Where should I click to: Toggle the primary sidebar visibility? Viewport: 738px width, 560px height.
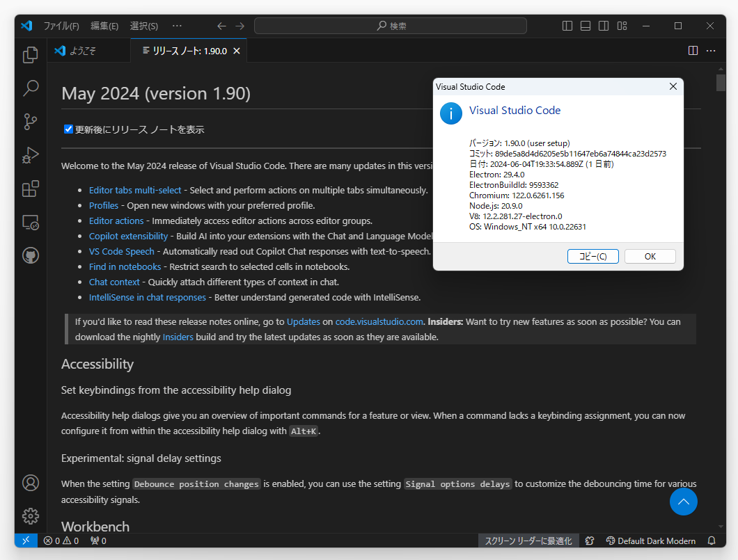click(567, 26)
